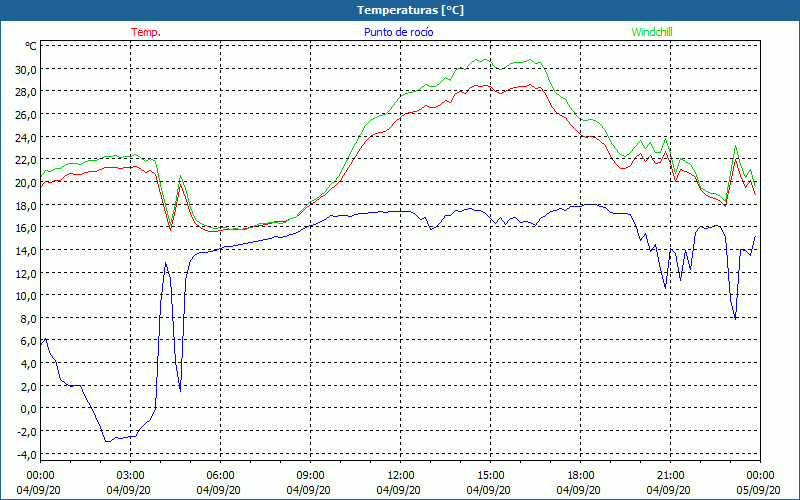800x500 pixels.
Task: Click the 06:00 time axis label
Action: (x=220, y=476)
